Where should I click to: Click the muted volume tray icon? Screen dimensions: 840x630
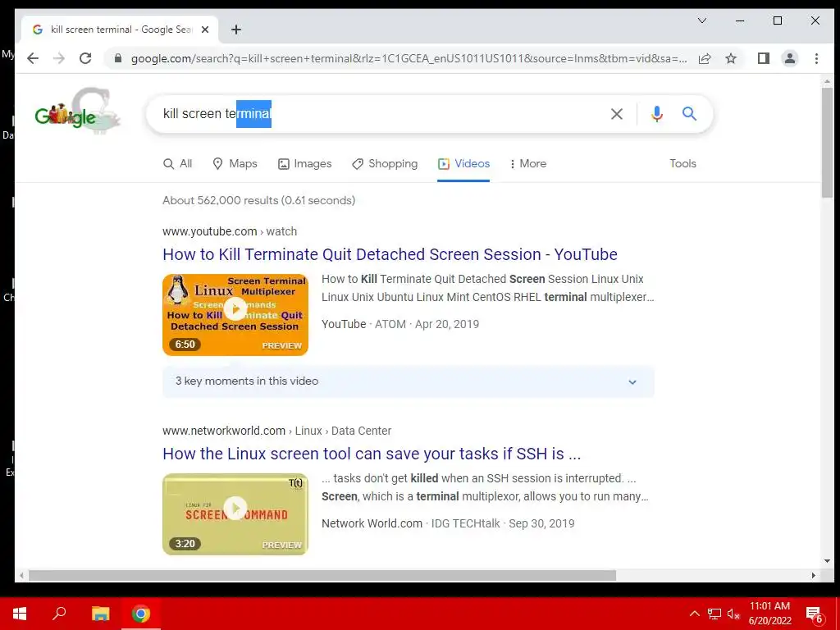pos(734,614)
